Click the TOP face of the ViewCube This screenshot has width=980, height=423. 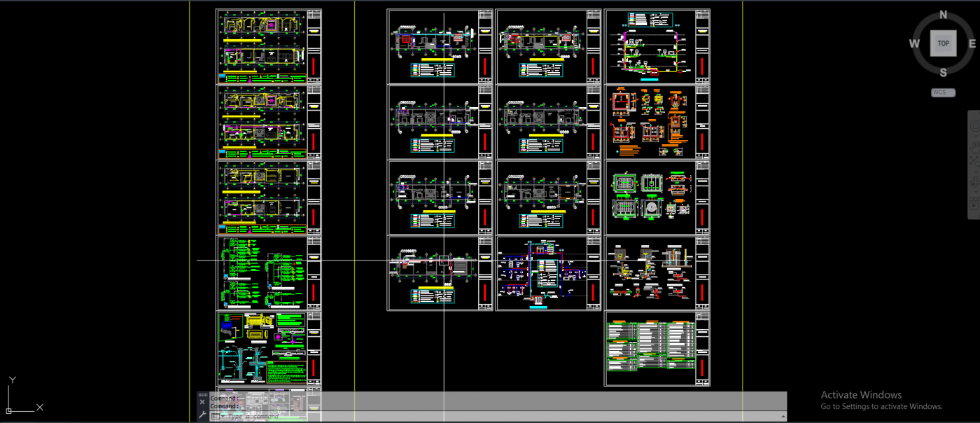[943, 43]
